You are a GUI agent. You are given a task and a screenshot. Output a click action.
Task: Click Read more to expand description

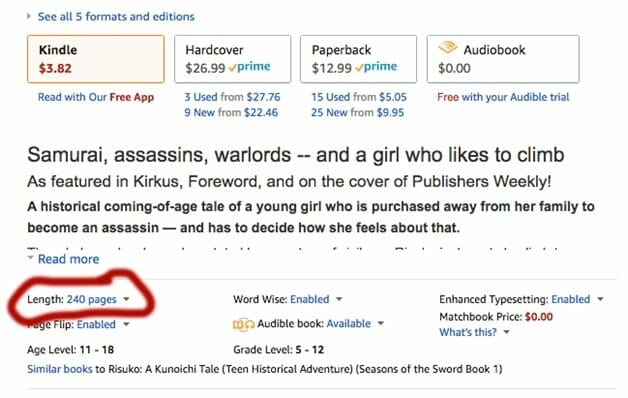(68, 259)
